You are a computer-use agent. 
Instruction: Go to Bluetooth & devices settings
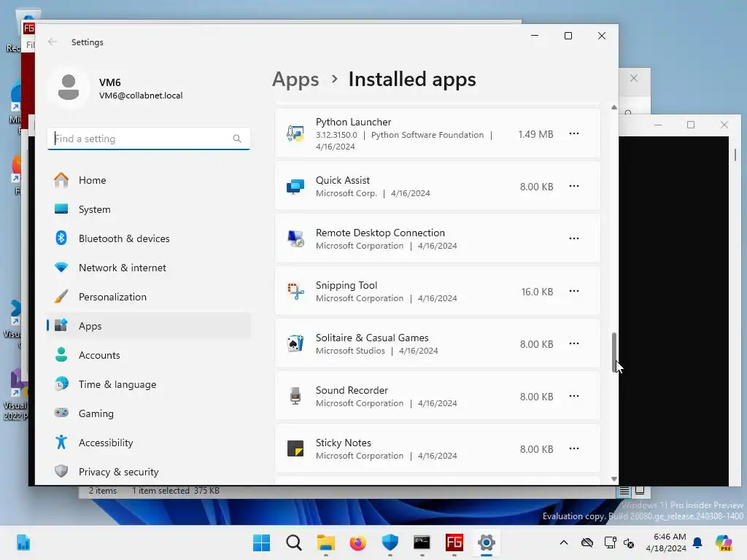[149, 238]
